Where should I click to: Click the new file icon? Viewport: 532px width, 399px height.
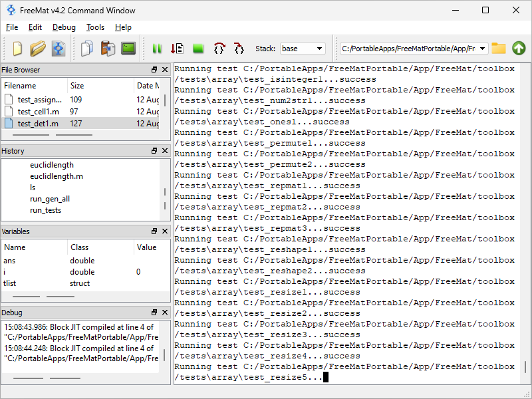pyautogui.click(x=17, y=49)
